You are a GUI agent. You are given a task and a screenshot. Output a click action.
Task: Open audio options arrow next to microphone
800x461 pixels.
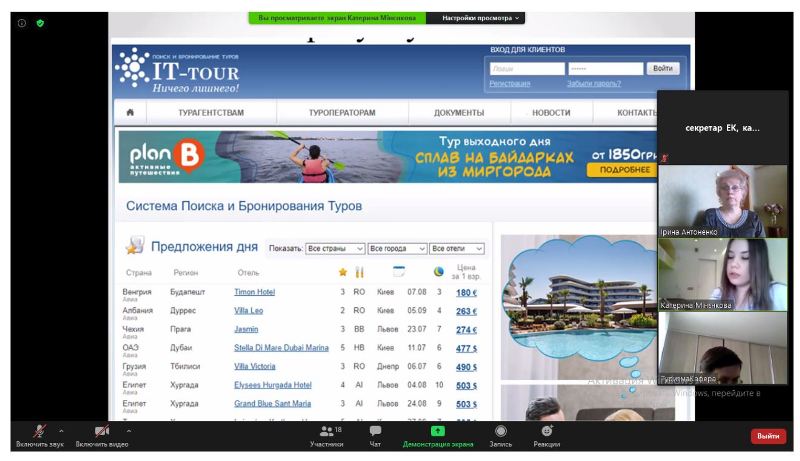pos(61,431)
